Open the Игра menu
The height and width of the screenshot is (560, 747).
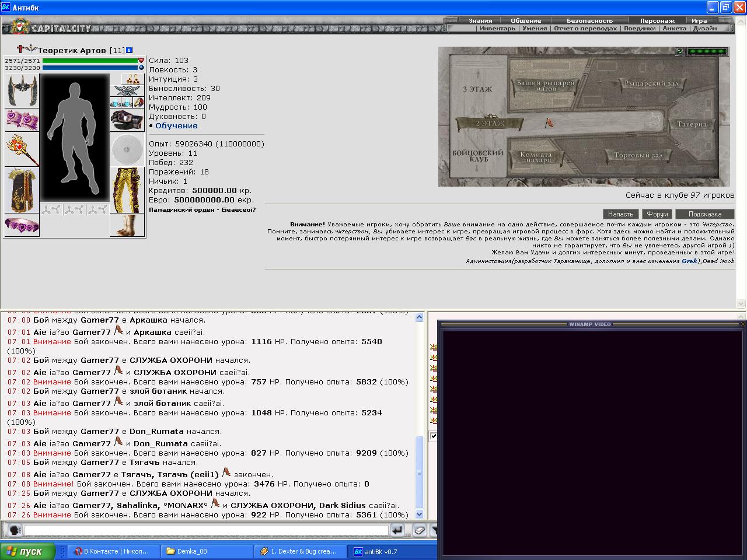[699, 21]
